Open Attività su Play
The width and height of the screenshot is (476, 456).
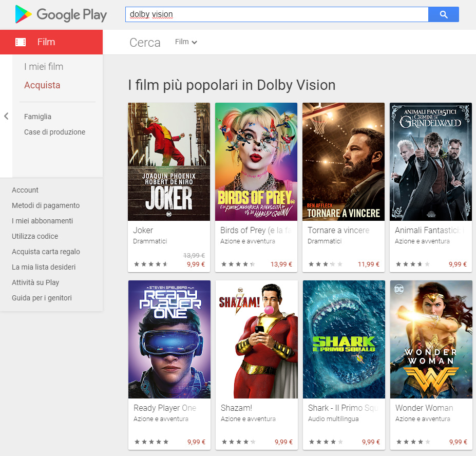coord(35,282)
